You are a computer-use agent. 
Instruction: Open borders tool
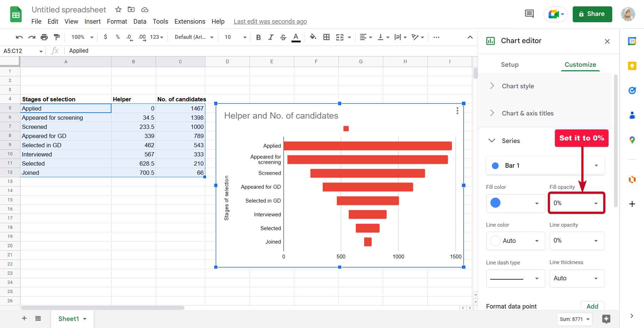point(326,37)
